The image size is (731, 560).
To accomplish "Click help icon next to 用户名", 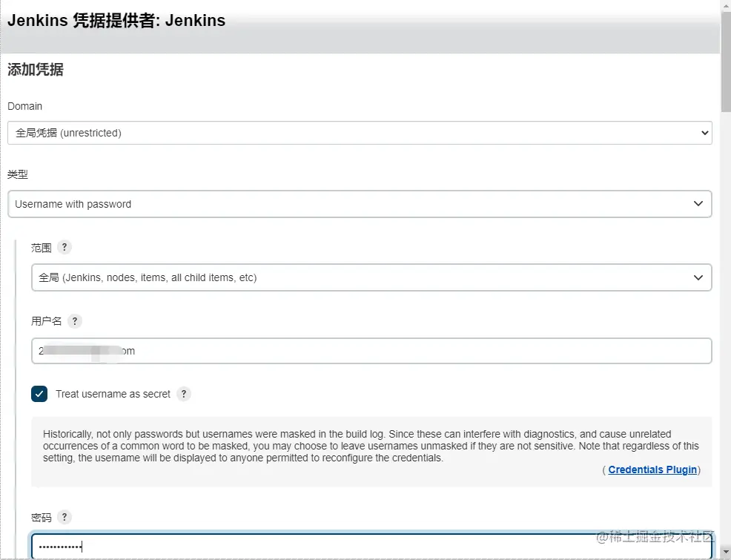I will click(75, 321).
